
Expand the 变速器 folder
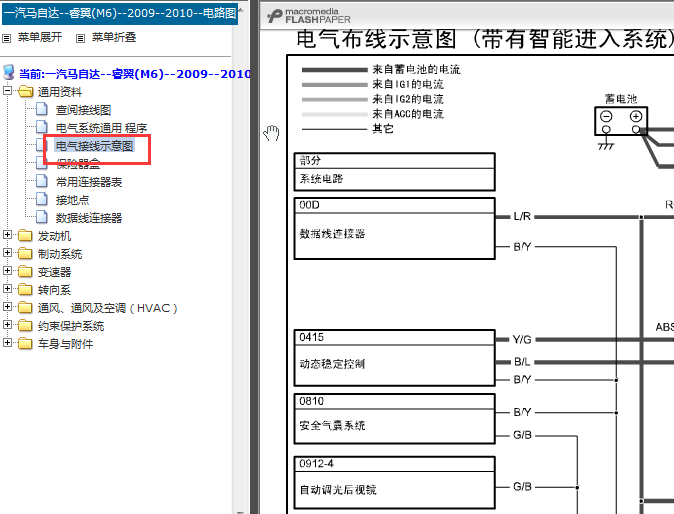(7, 271)
